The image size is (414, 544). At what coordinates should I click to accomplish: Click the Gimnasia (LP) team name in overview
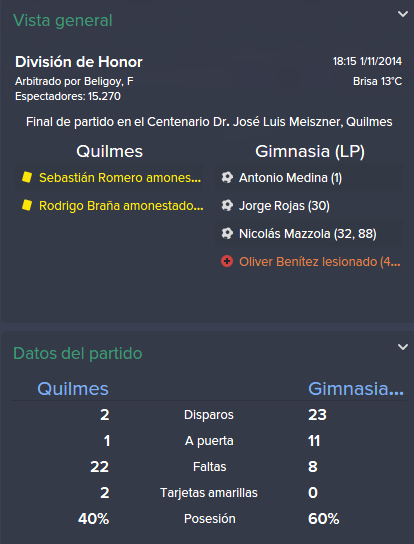click(310, 151)
